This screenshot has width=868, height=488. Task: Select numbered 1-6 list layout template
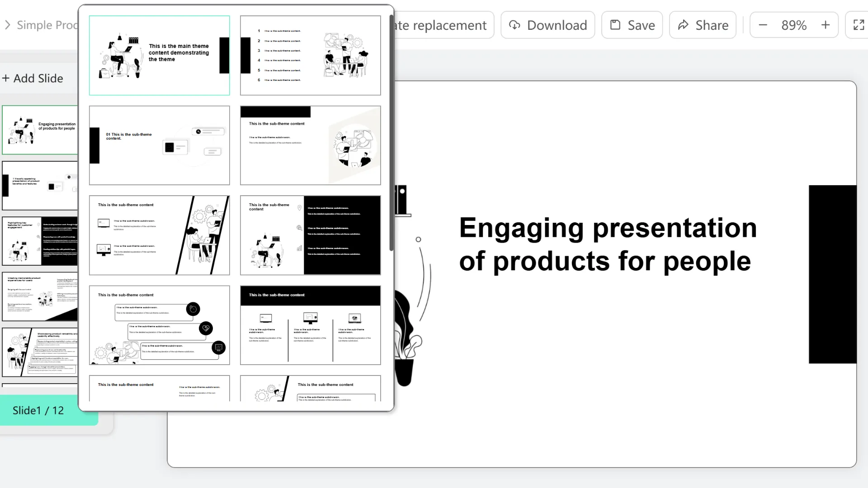point(310,55)
